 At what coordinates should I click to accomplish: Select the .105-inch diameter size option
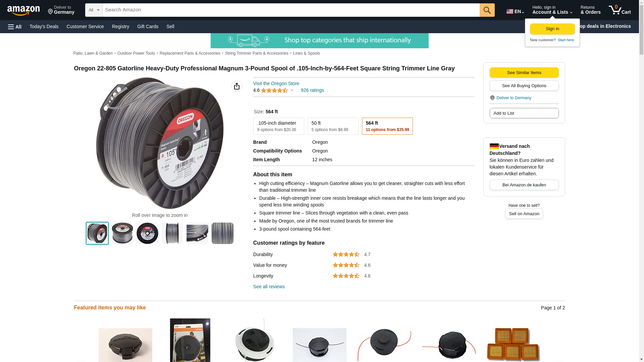tap(279, 126)
